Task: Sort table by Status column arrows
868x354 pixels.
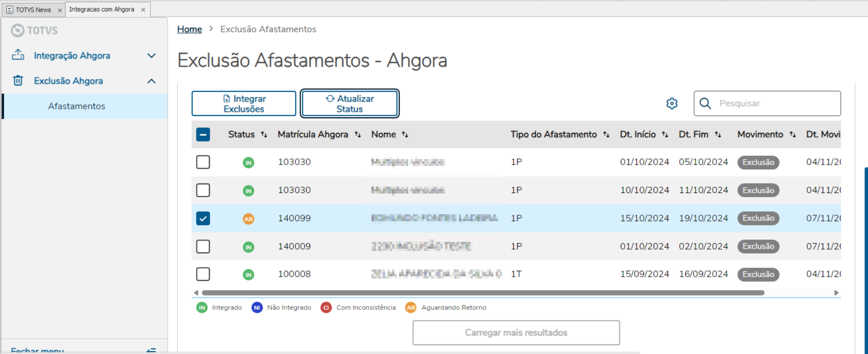Action: click(x=264, y=134)
